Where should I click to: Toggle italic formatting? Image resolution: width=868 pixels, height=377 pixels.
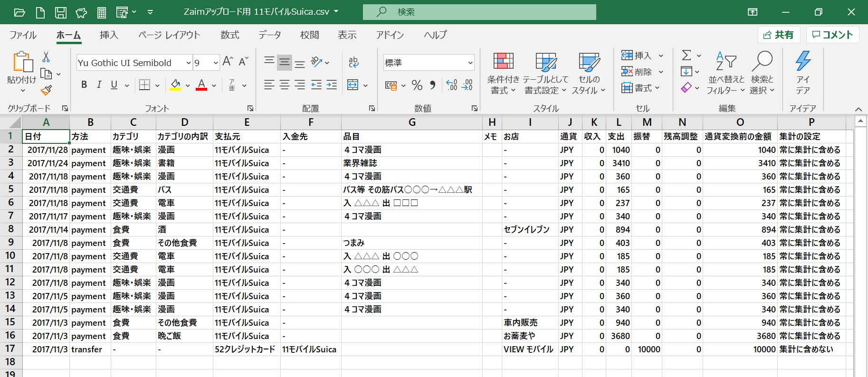coord(99,85)
